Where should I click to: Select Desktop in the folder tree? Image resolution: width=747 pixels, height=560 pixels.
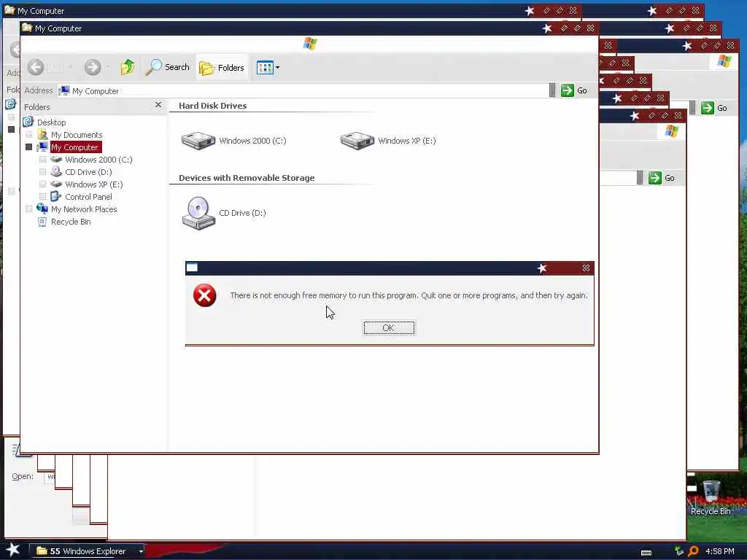pyautogui.click(x=52, y=122)
